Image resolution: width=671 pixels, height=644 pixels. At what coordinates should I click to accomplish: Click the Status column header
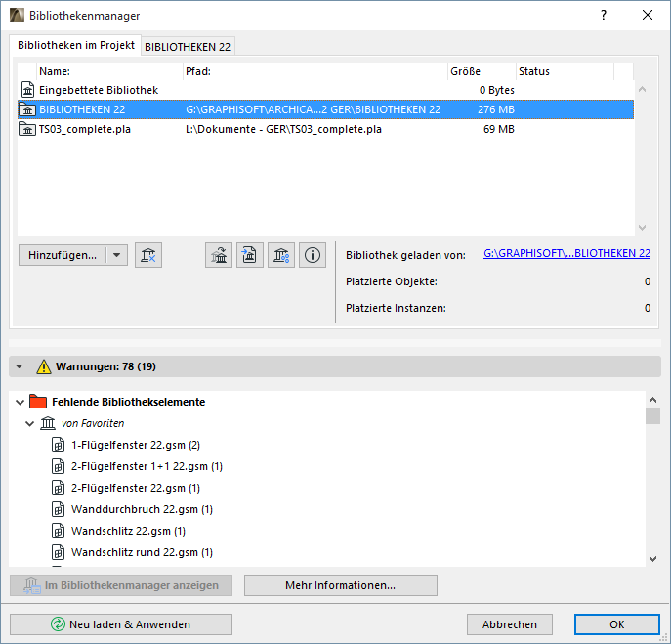click(x=565, y=71)
